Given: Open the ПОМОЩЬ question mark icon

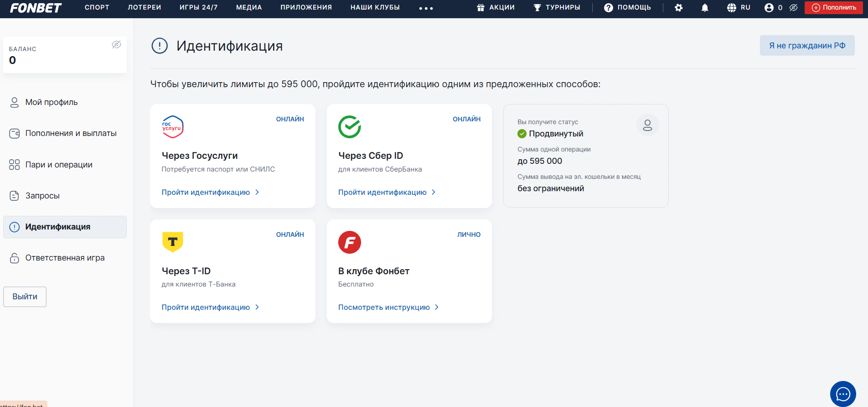Looking at the screenshot, I should (609, 8).
